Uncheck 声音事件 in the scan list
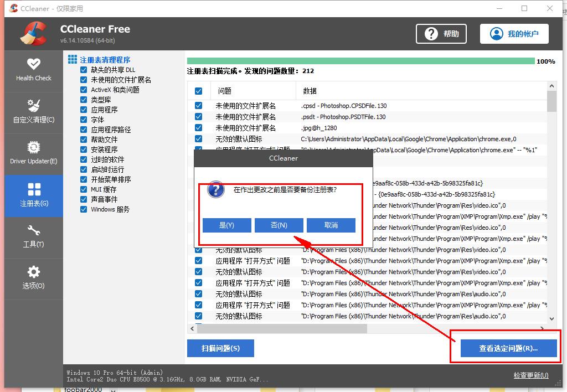567x392 pixels. click(83, 199)
